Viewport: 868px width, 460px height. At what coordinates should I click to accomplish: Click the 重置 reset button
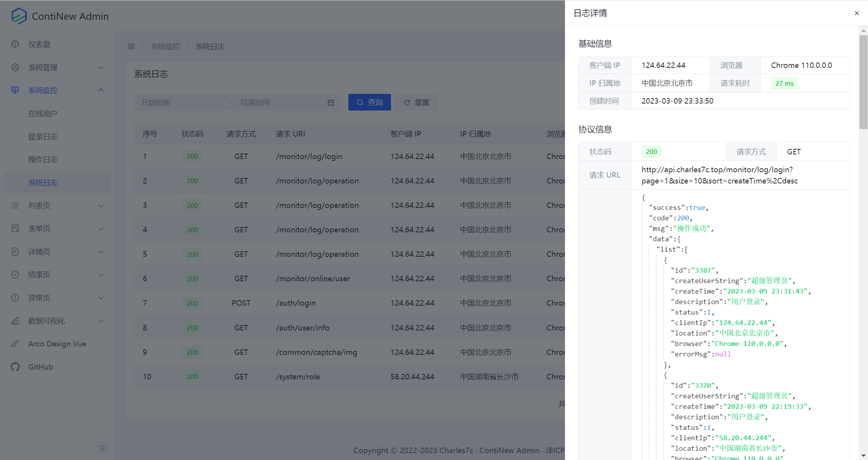point(417,102)
